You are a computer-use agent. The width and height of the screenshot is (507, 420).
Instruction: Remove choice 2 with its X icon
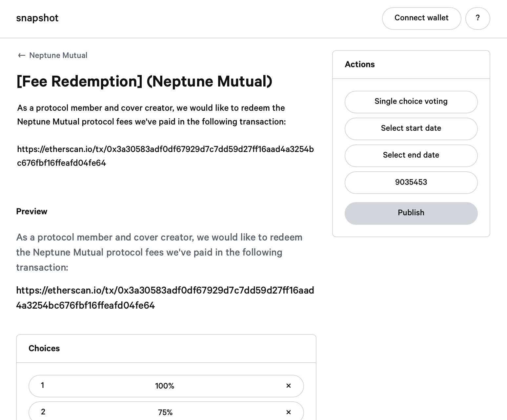pos(289,412)
